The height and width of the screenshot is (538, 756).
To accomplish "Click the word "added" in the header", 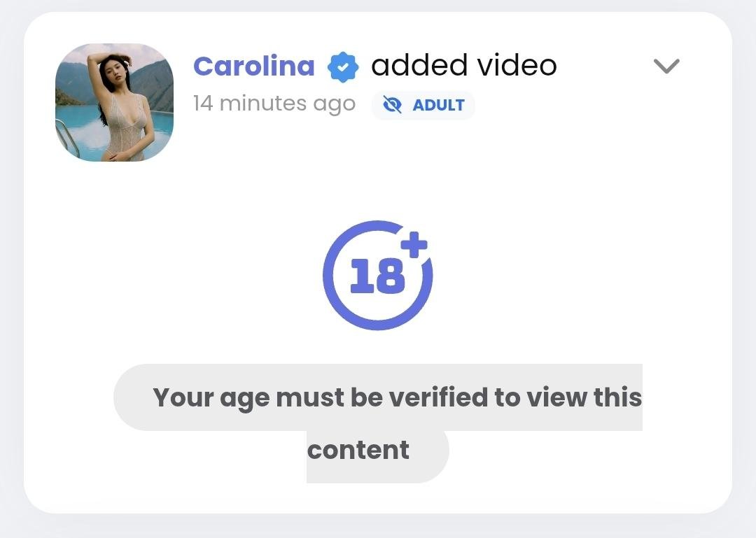I will point(419,66).
